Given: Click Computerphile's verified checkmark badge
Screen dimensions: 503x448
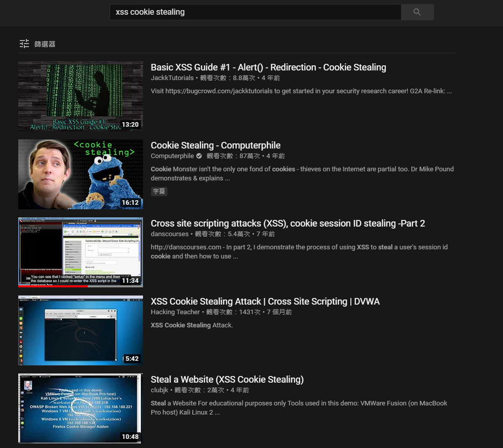Looking at the screenshot, I should (199, 156).
